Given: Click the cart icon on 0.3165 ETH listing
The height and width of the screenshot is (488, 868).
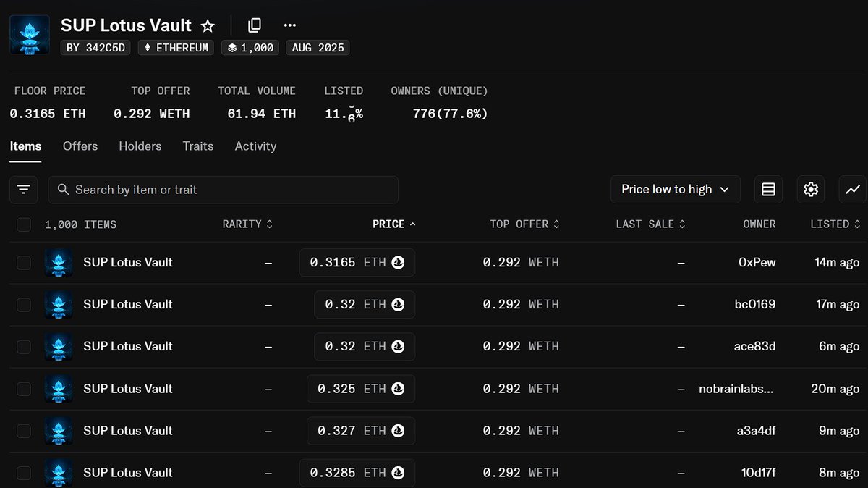Looking at the screenshot, I should (x=397, y=262).
